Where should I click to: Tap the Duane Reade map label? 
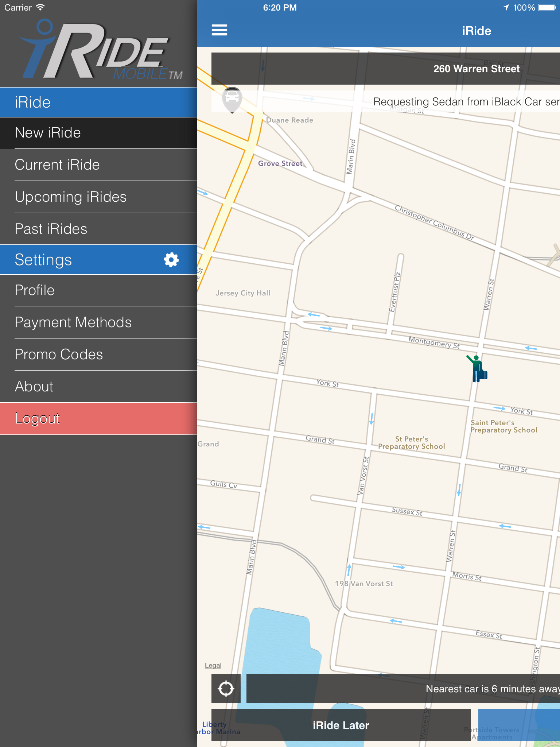[x=289, y=120]
